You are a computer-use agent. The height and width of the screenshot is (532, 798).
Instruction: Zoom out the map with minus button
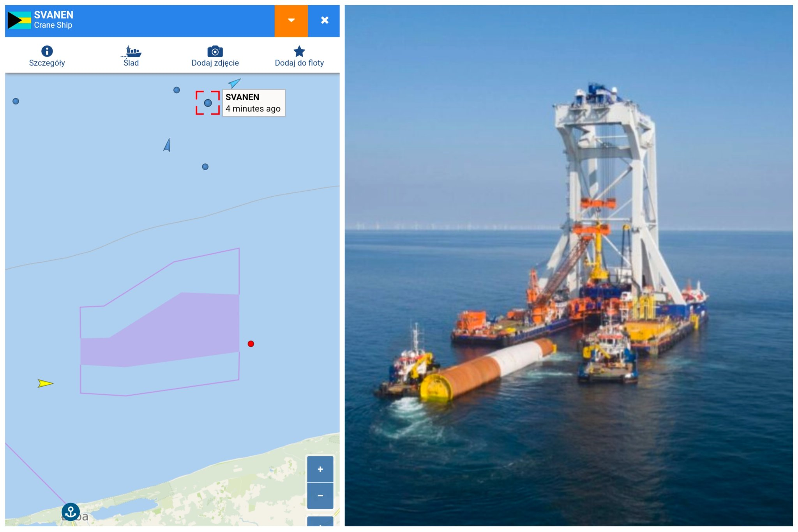[x=320, y=496]
